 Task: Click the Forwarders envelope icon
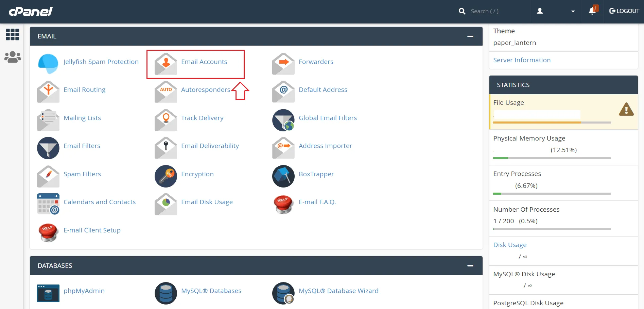pyautogui.click(x=283, y=64)
